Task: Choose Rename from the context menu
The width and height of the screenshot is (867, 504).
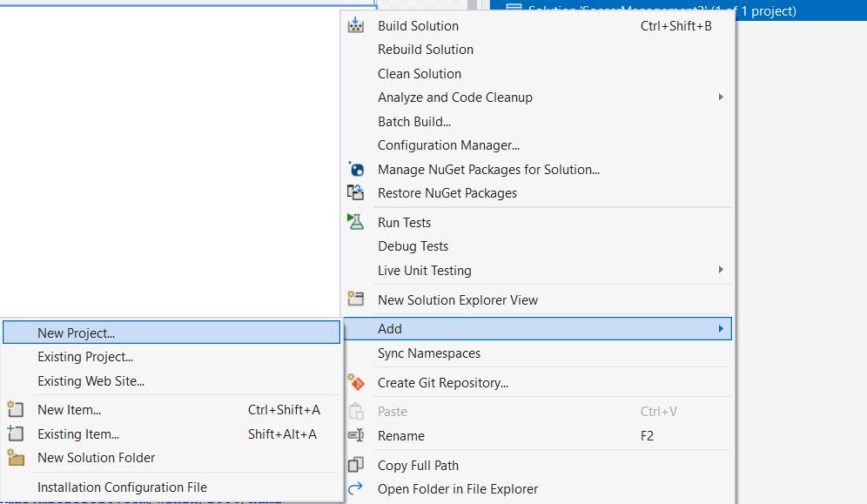Action: [538, 436]
